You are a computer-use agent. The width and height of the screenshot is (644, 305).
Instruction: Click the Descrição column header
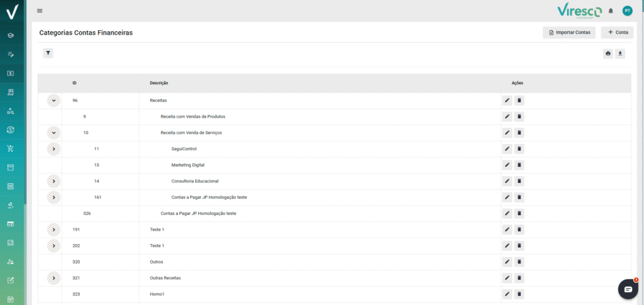coord(158,83)
